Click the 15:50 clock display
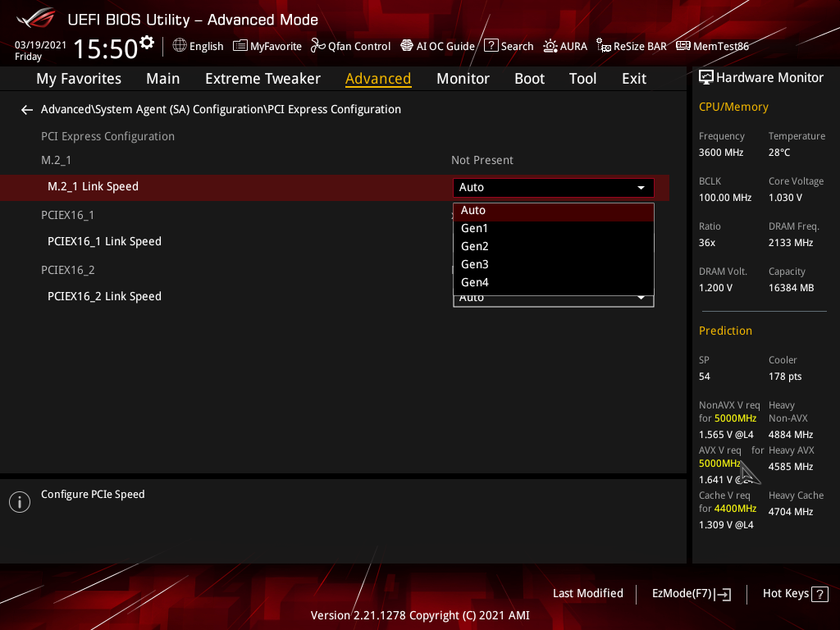This screenshot has height=630, width=840. coord(106,48)
